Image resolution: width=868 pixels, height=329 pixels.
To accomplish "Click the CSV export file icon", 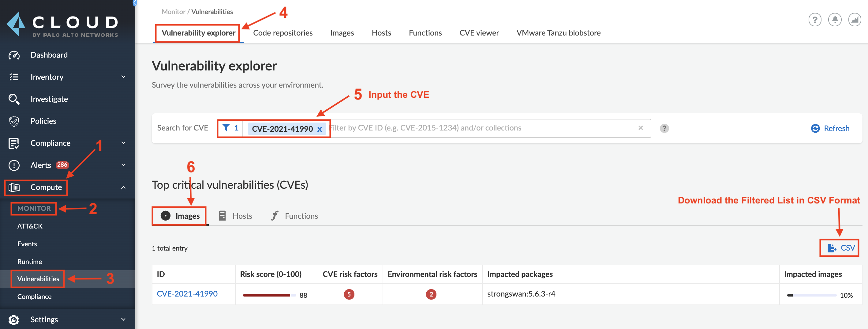I will (x=832, y=248).
